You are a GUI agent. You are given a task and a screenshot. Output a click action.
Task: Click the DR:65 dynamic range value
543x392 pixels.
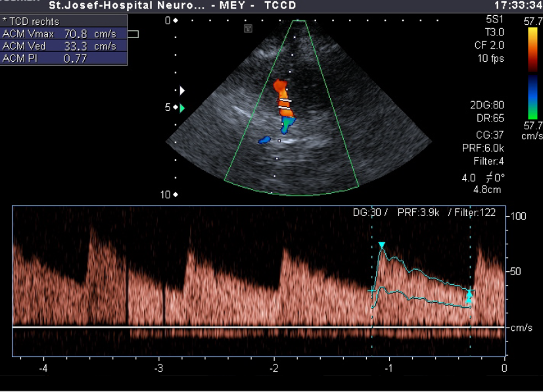490,118
